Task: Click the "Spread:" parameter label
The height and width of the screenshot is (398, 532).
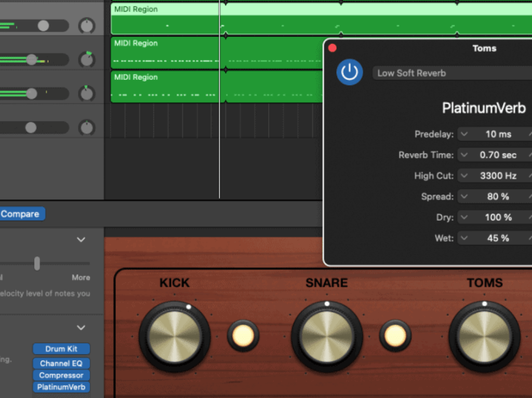Action: tap(437, 197)
